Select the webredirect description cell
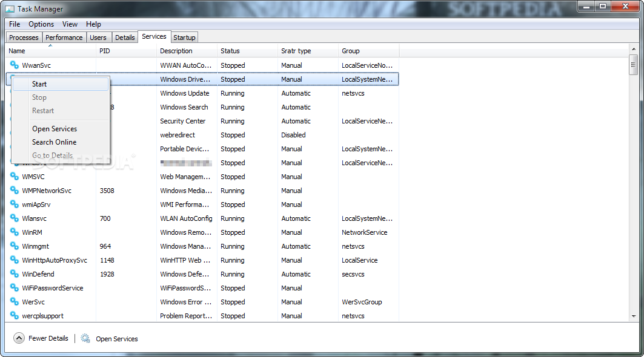The image size is (644, 357). click(x=178, y=135)
